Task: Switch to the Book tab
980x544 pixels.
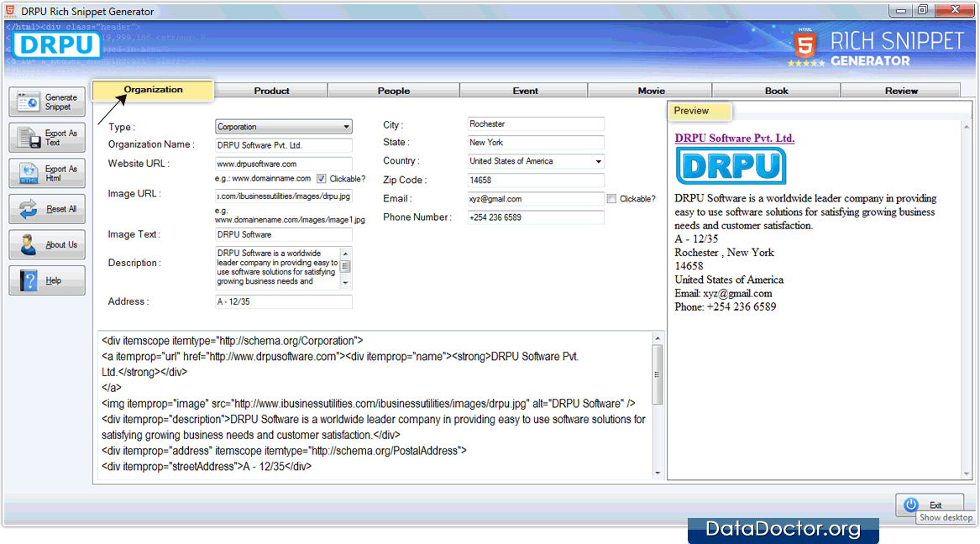Action: [x=776, y=91]
